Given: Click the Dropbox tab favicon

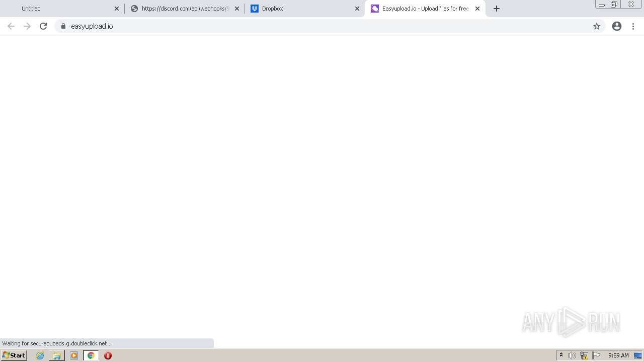Looking at the screenshot, I should click(255, 9).
